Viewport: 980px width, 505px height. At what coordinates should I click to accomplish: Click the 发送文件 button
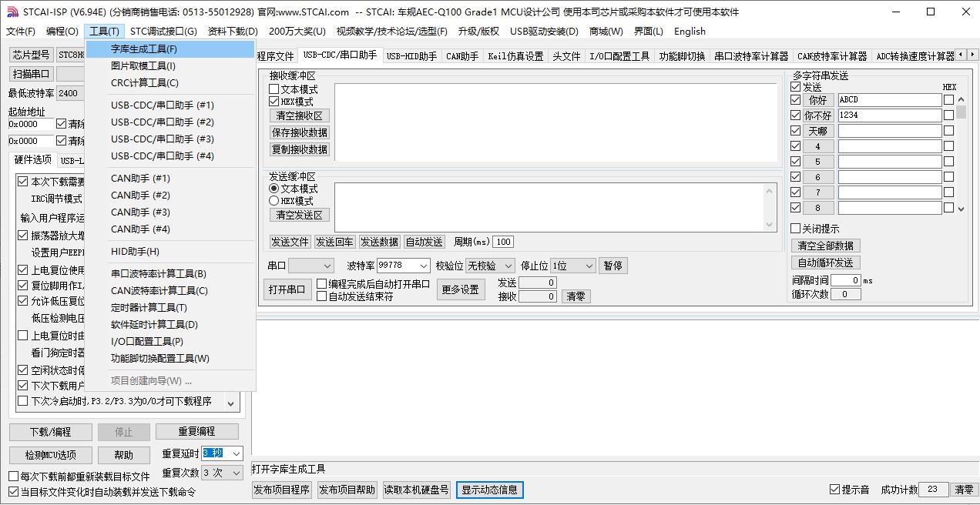click(290, 242)
